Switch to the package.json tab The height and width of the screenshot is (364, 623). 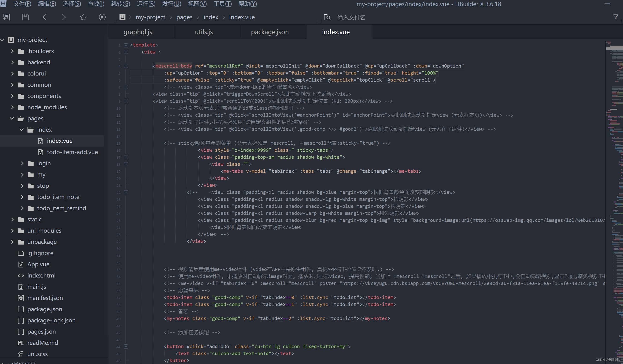[x=270, y=32]
